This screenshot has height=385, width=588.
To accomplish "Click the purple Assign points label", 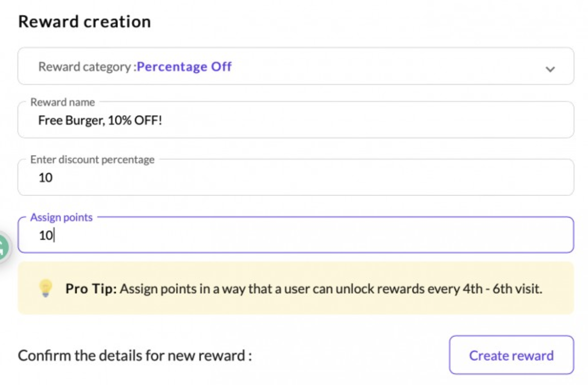I will [x=61, y=217].
